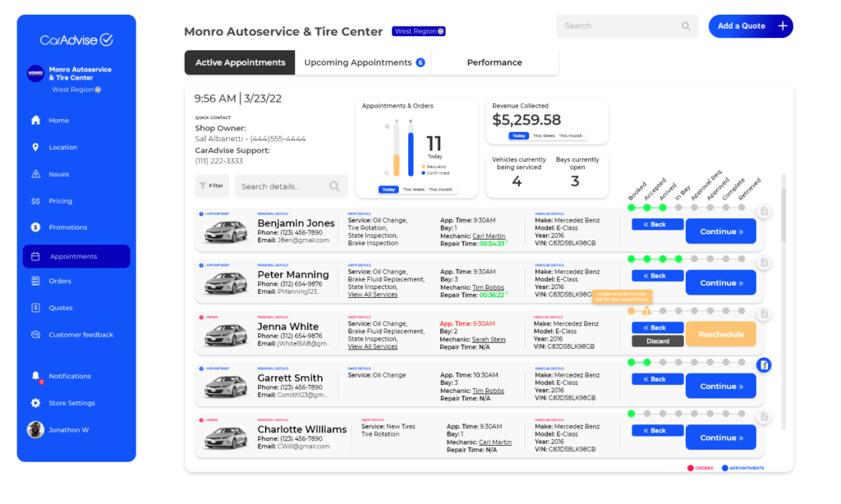
Task: Switch to the Active Appointments tab
Action: coord(240,62)
